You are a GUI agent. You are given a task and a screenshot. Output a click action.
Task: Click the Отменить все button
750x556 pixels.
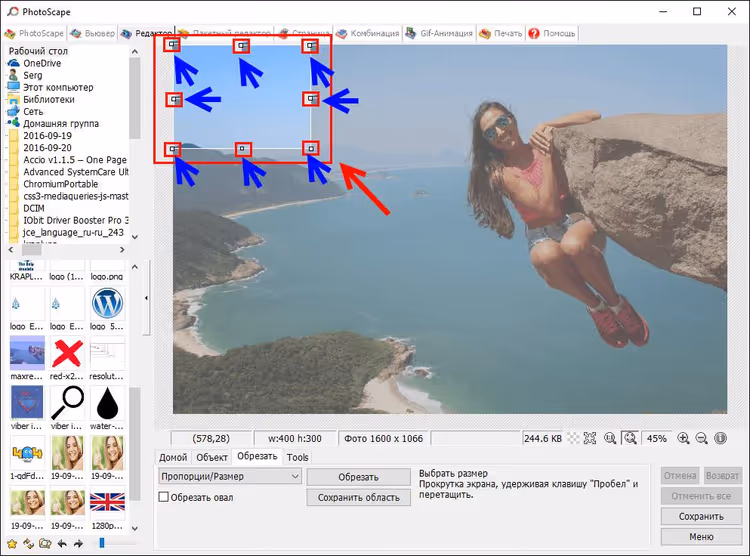point(701,496)
